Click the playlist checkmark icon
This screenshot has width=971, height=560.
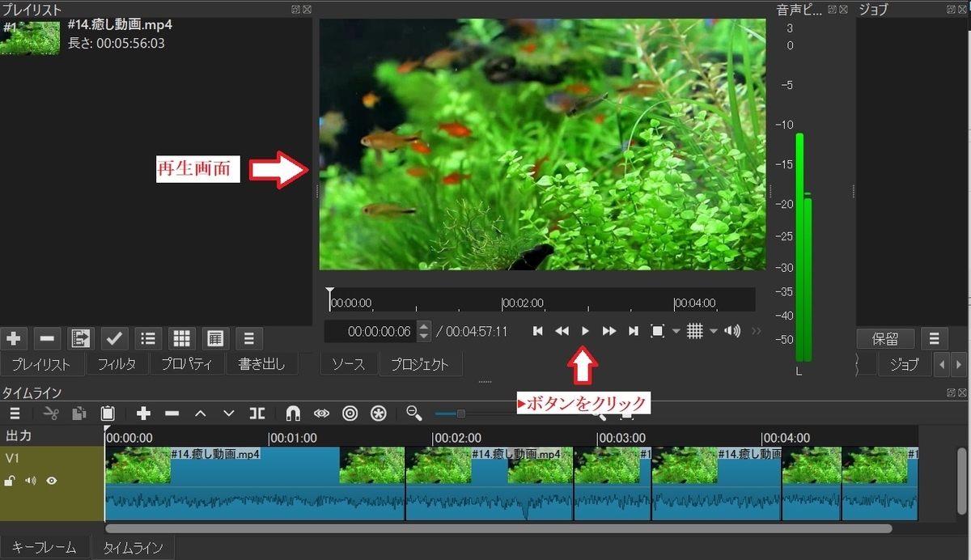[114, 338]
